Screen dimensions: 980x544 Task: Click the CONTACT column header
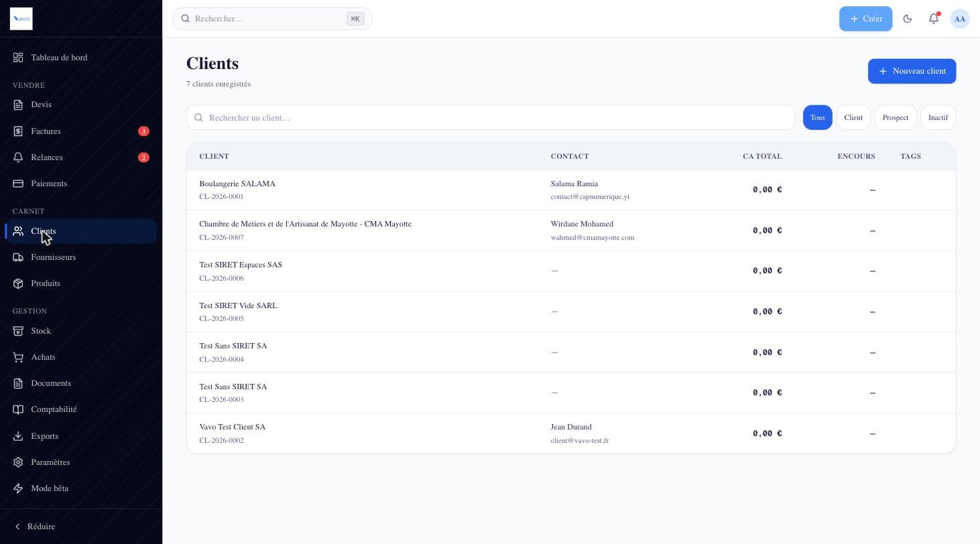pos(570,156)
